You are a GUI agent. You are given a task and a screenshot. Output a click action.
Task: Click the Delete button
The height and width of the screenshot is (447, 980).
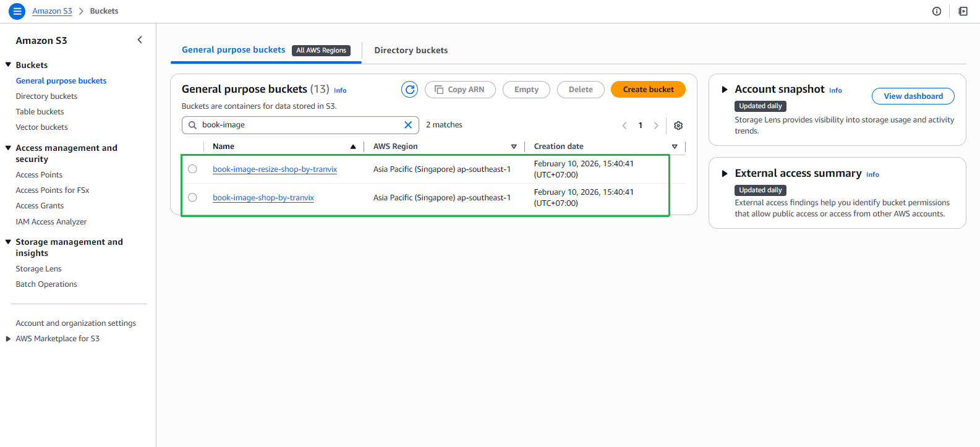(x=581, y=90)
